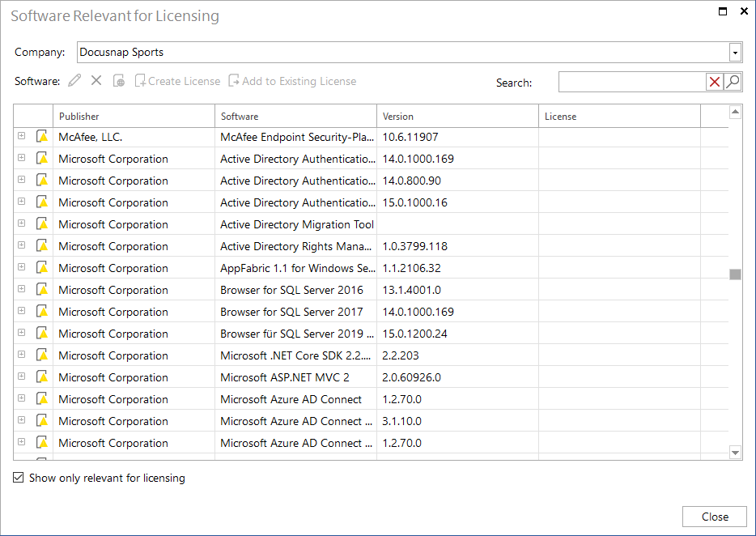Viewport: 756px width, 536px height.
Task: Select version cell 15.0.1000.16
Action: (x=457, y=202)
